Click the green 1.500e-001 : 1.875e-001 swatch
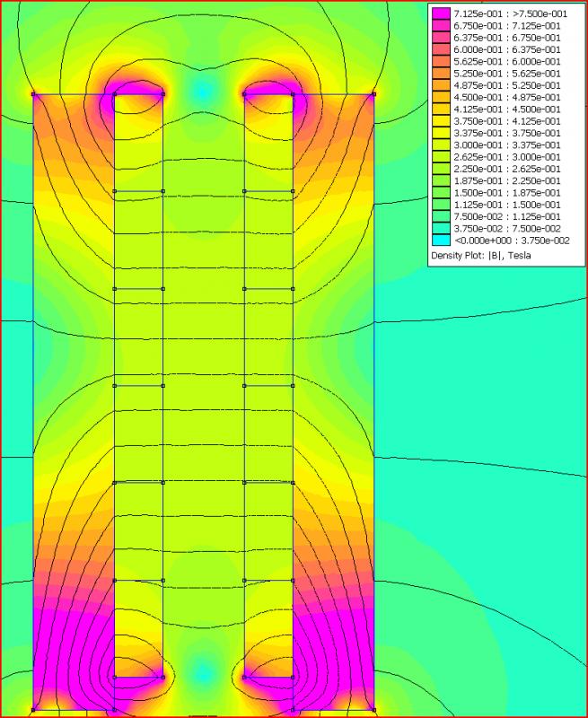The height and width of the screenshot is (718, 588). (442, 192)
